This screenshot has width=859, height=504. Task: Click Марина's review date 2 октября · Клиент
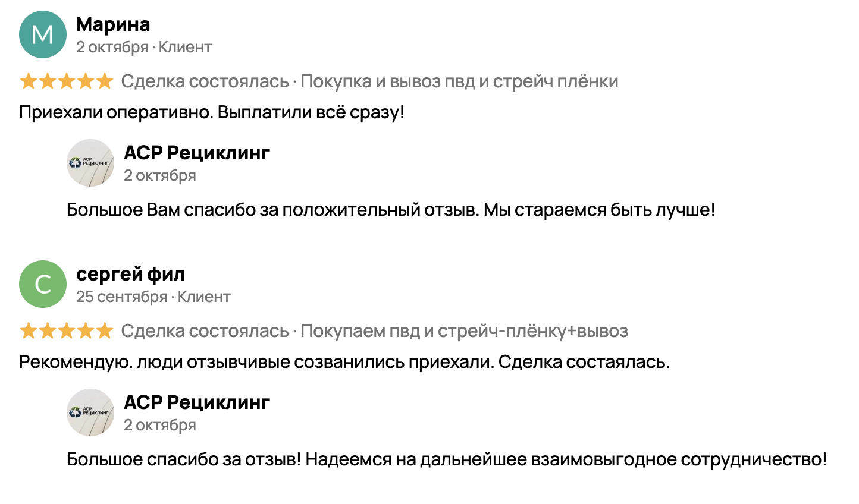[x=143, y=47]
